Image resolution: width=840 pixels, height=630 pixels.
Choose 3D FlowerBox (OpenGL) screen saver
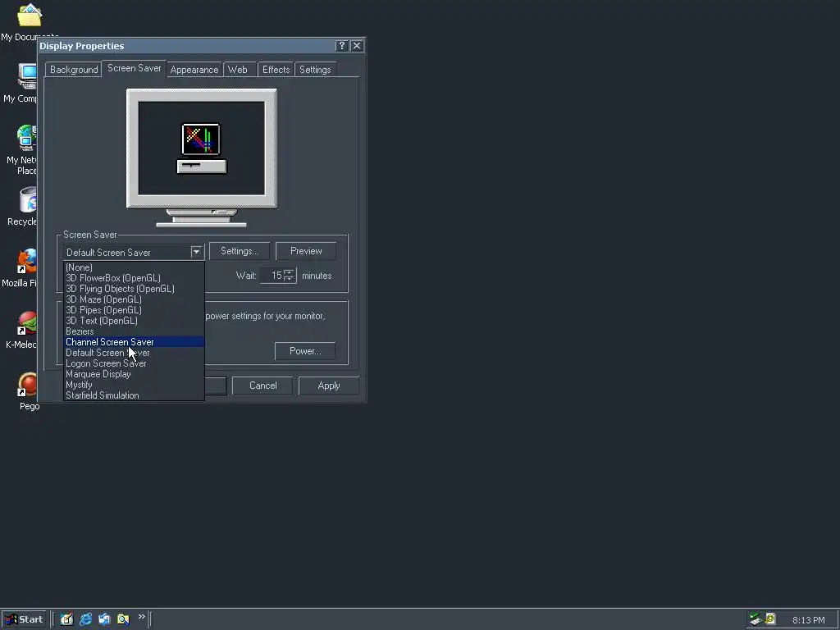pyautogui.click(x=134, y=278)
